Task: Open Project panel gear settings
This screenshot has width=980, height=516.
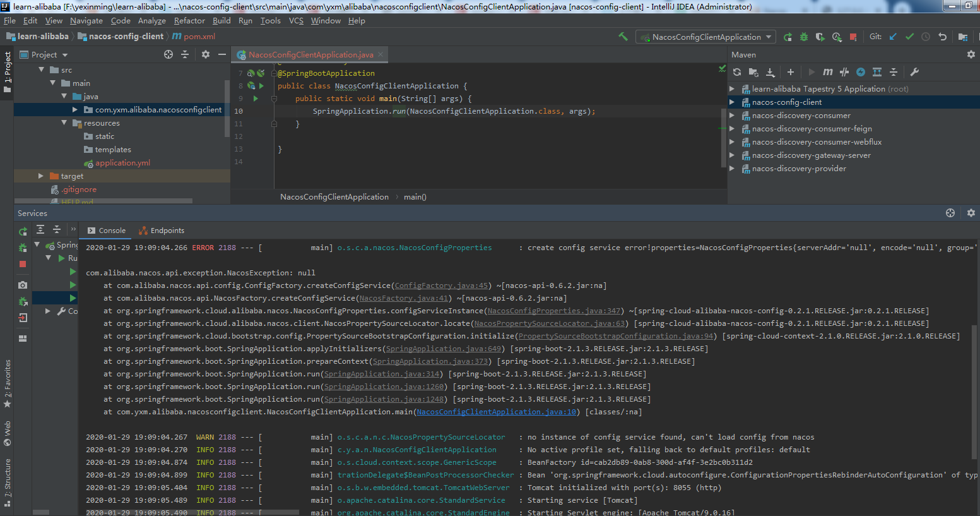Action: tap(206, 54)
